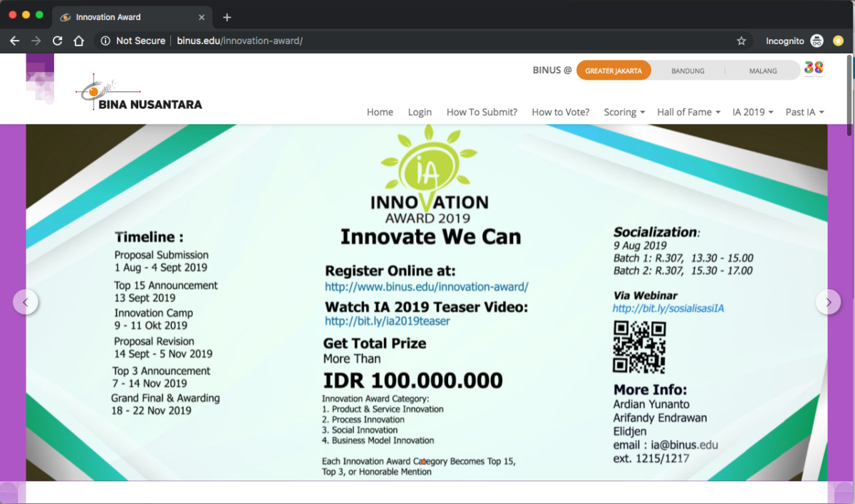855x504 pixels.
Task: Click 'Business Model Innovation' category text
Action: pos(383,441)
